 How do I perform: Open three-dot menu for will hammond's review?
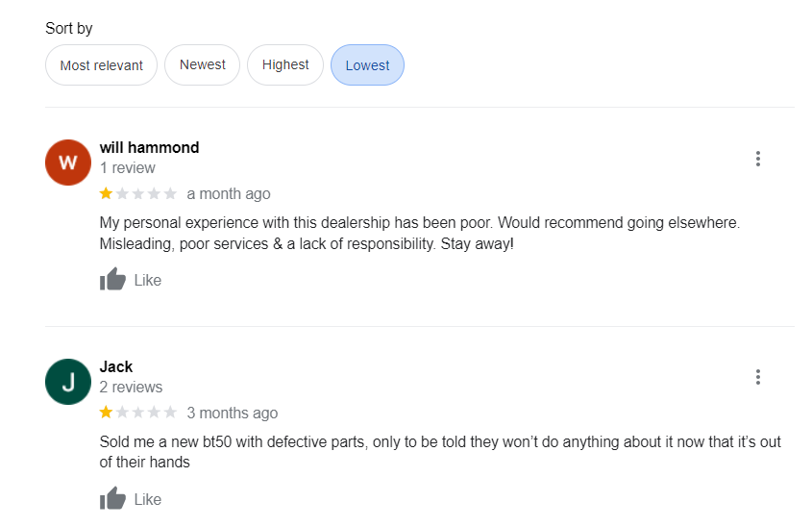click(x=758, y=159)
